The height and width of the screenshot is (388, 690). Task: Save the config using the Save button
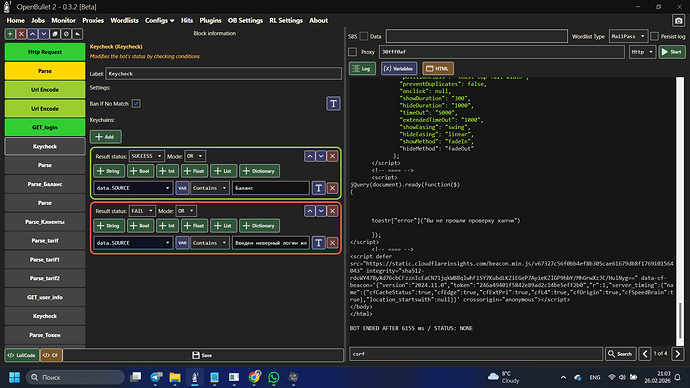tap(203, 355)
